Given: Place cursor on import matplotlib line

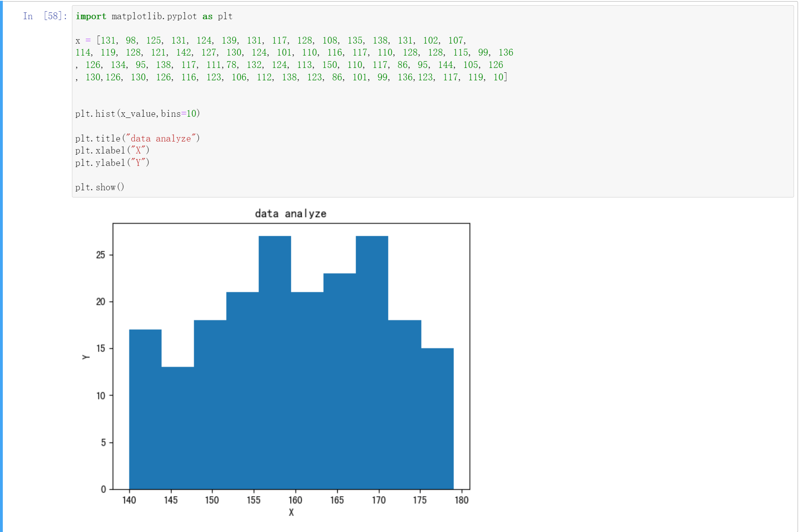Looking at the screenshot, I should click(154, 16).
